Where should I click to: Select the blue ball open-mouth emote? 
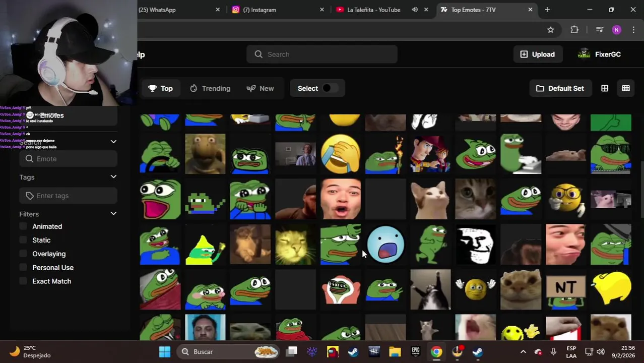(x=385, y=245)
